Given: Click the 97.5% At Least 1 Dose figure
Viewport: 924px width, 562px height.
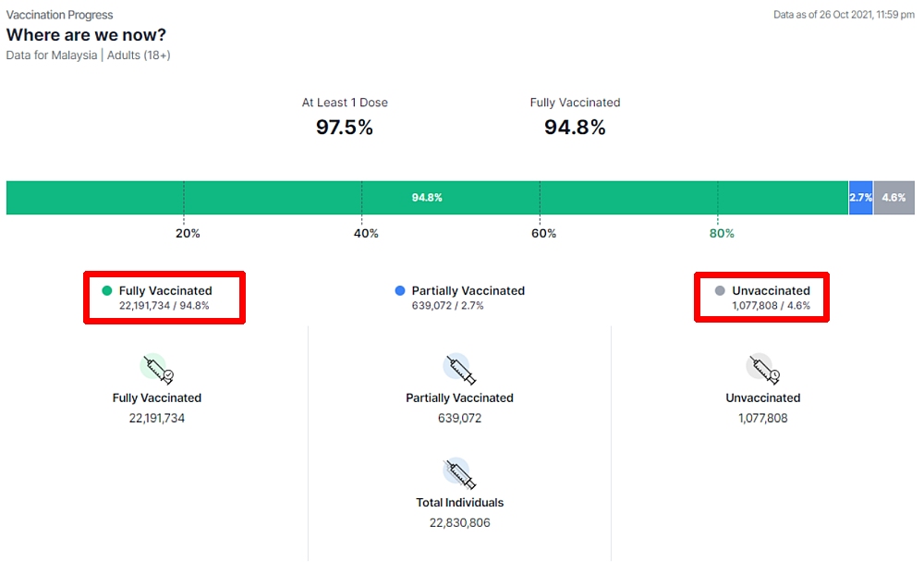Looking at the screenshot, I should click(x=345, y=128).
